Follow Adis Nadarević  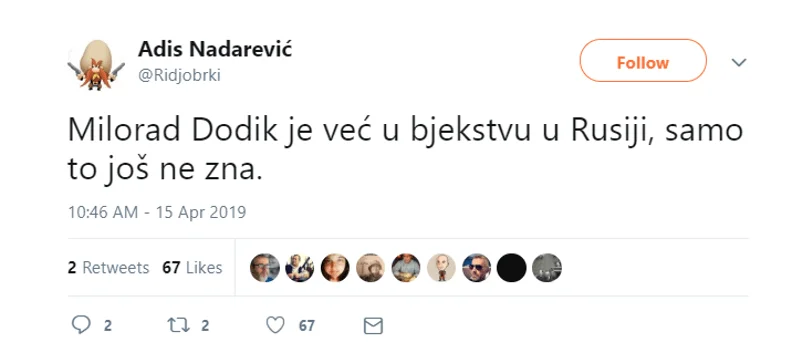643,61
